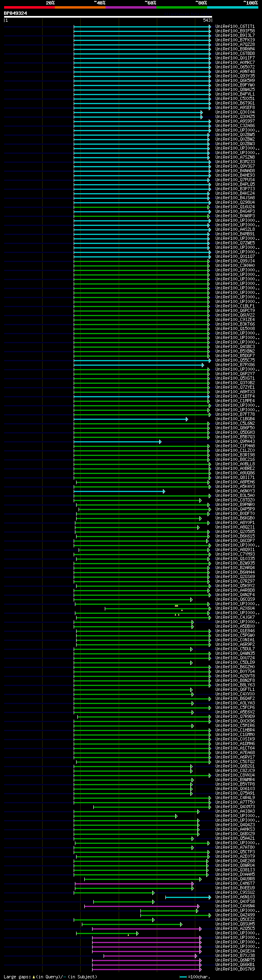The width and height of the screenshot is (262, 980).
Task: Select label UniRef100_Q7PUS4
Action: click(x=235, y=180)
